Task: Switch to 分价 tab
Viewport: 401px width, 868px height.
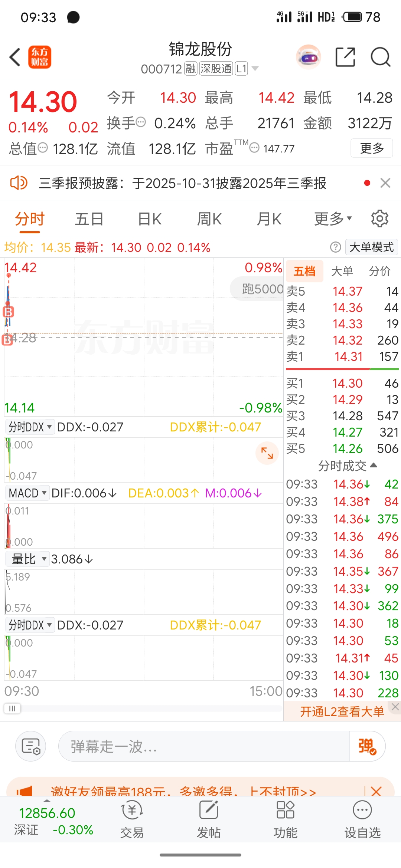Action: tap(380, 271)
